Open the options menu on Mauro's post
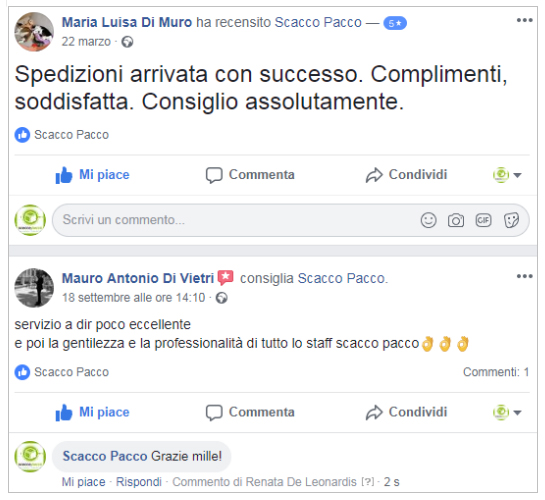Viewport: 545px width, 500px height. point(524,276)
